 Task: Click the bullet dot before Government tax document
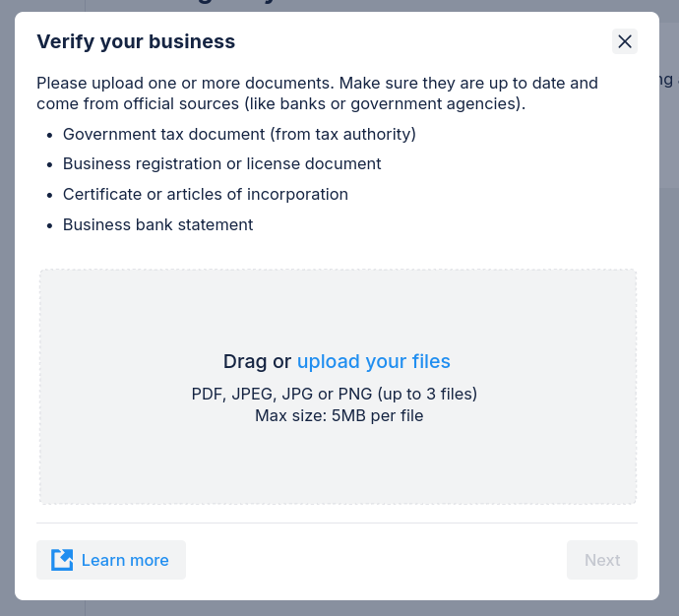pyautogui.click(x=48, y=135)
